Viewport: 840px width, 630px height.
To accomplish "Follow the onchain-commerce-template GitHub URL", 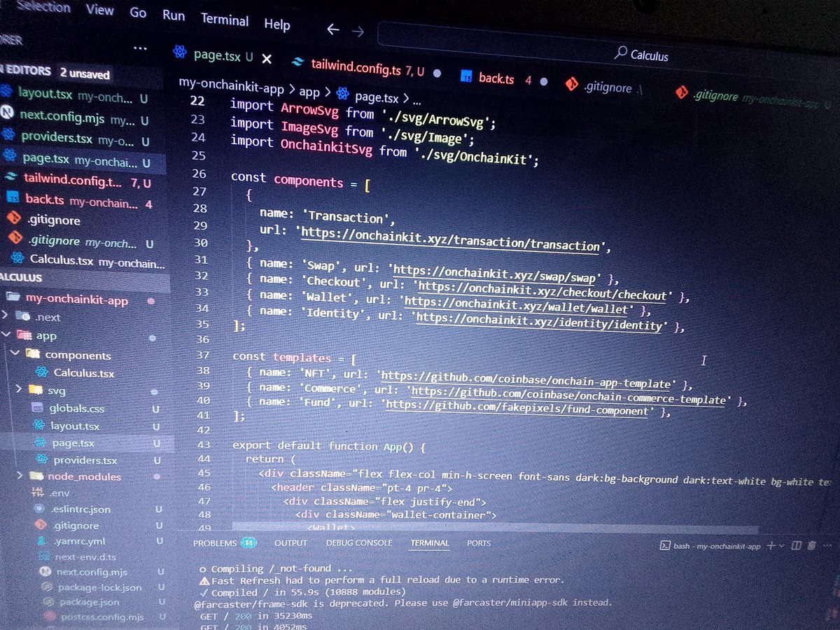I will (568, 395).
